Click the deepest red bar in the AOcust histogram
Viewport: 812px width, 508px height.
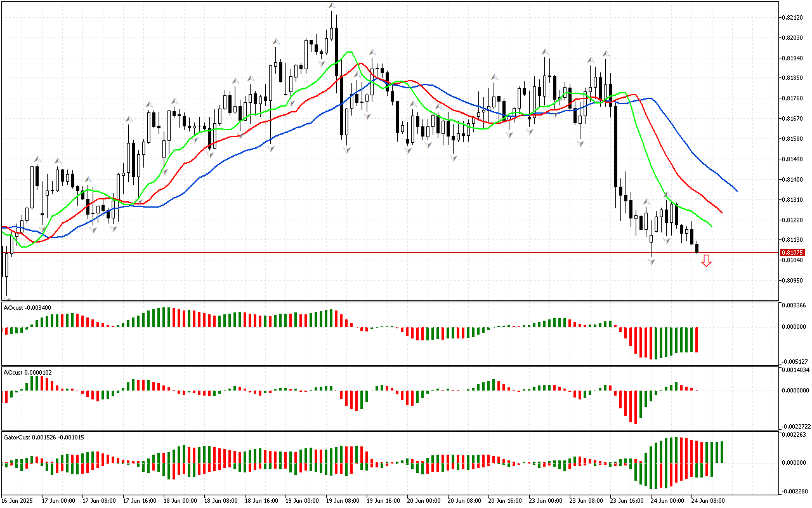pyautogui.click(x=652, y=343)
